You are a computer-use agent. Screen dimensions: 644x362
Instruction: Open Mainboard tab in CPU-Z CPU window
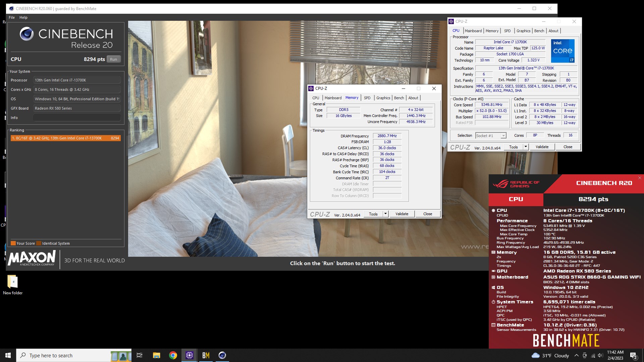[x=473, y=31]
